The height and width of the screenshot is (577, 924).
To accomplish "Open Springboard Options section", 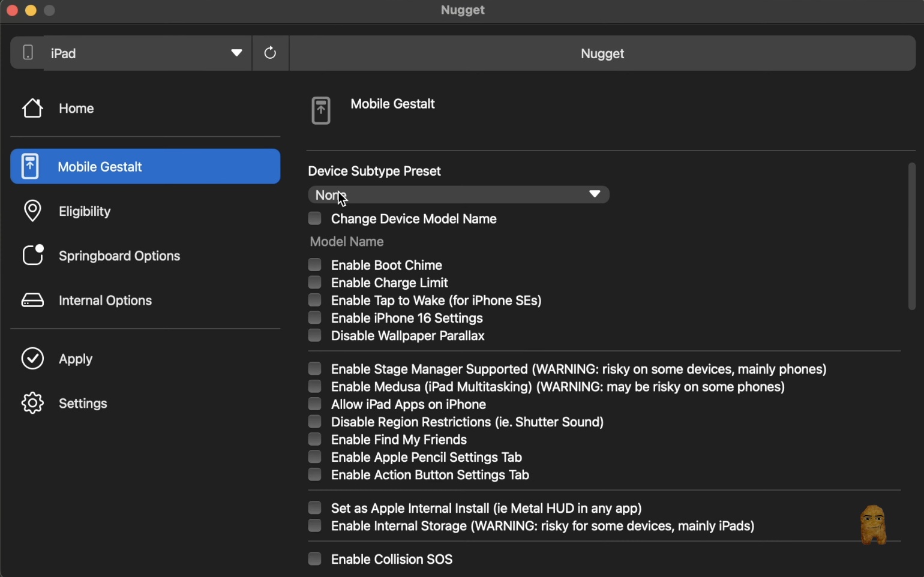I will click(145, 256).
